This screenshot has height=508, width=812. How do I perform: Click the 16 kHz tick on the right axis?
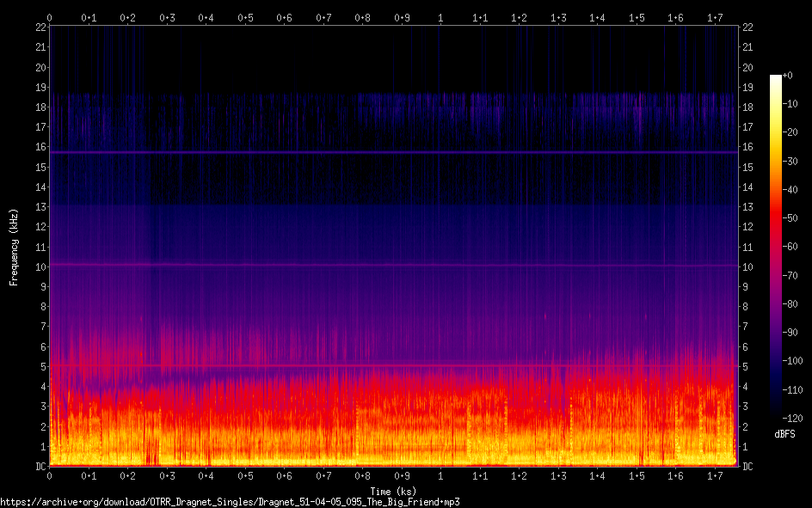(747, 148)
